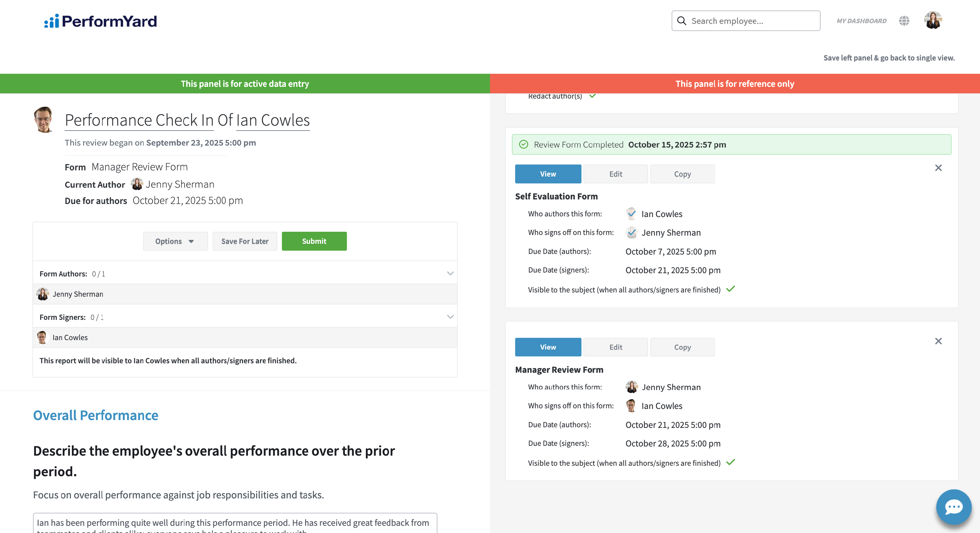Expand the Form Signers section
This screenshot has width=980, height=533.
tap(450, 317)
